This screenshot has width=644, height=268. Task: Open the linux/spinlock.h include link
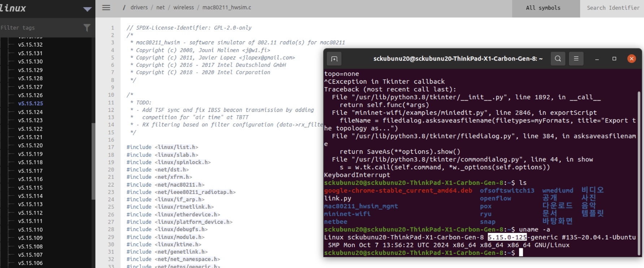[x=183, y=162]
